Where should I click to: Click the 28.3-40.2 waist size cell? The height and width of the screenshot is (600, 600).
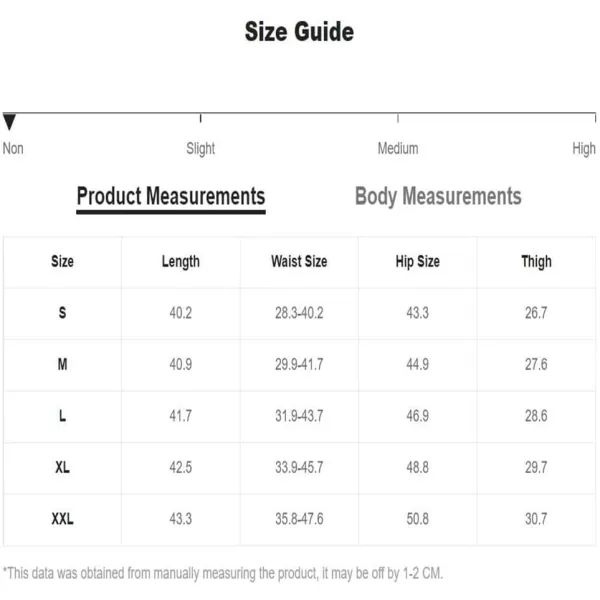[299, 313]
